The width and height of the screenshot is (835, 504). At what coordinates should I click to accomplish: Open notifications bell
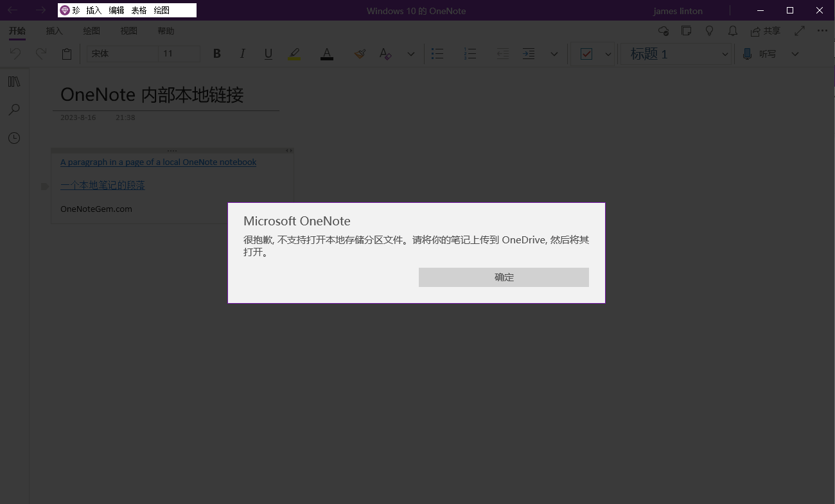(732, 31)
